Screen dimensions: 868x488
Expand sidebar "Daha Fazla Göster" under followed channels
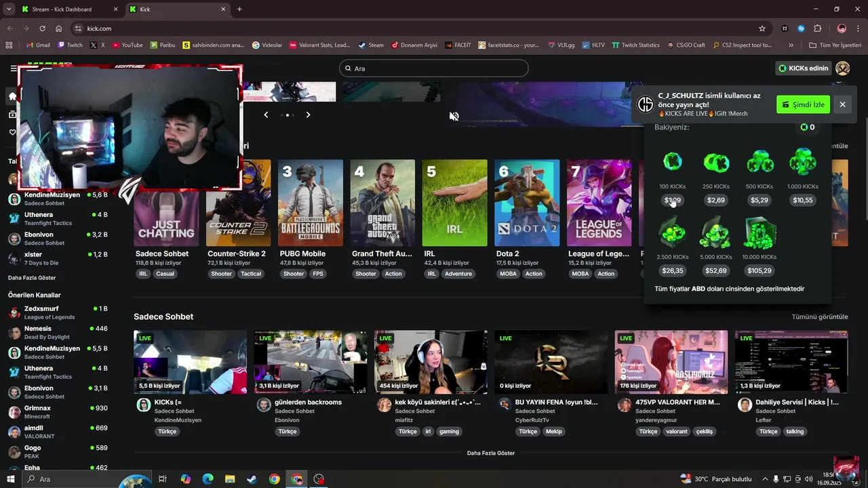[x=32, y=278]
